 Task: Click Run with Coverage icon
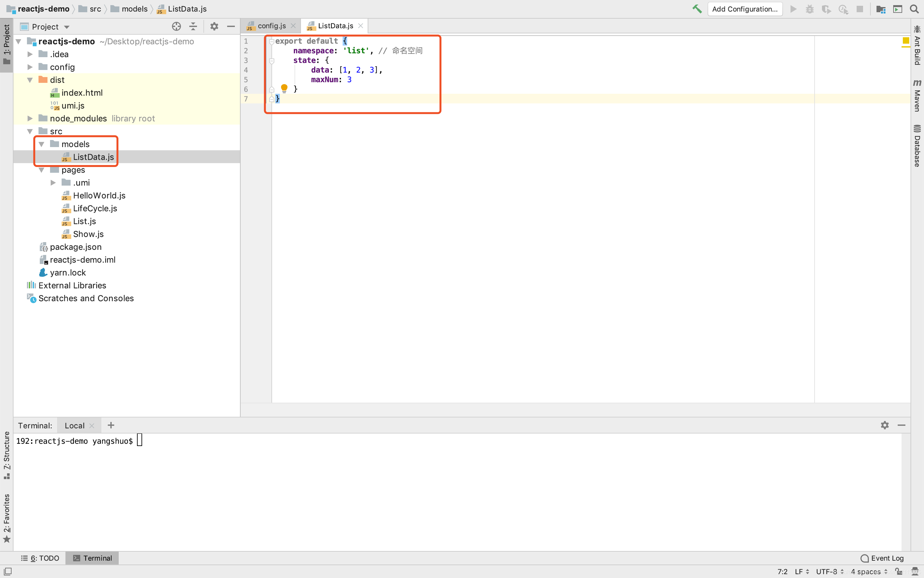click(826, 9)
